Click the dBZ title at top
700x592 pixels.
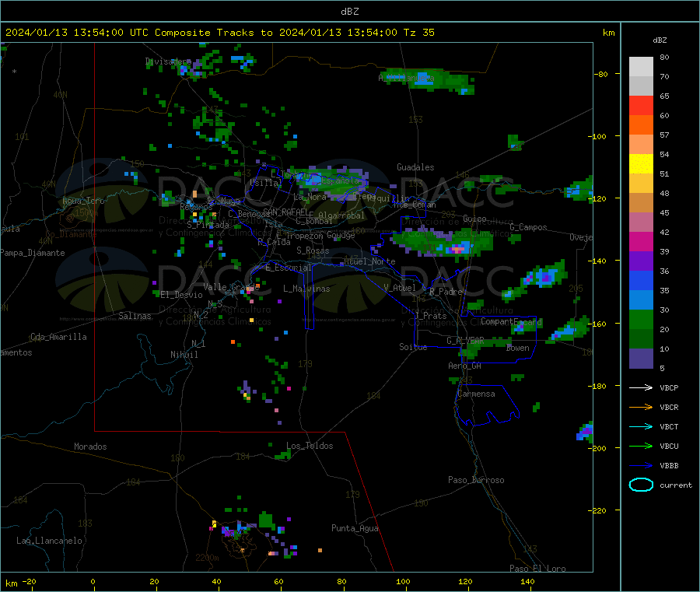[x=349, y=12]
